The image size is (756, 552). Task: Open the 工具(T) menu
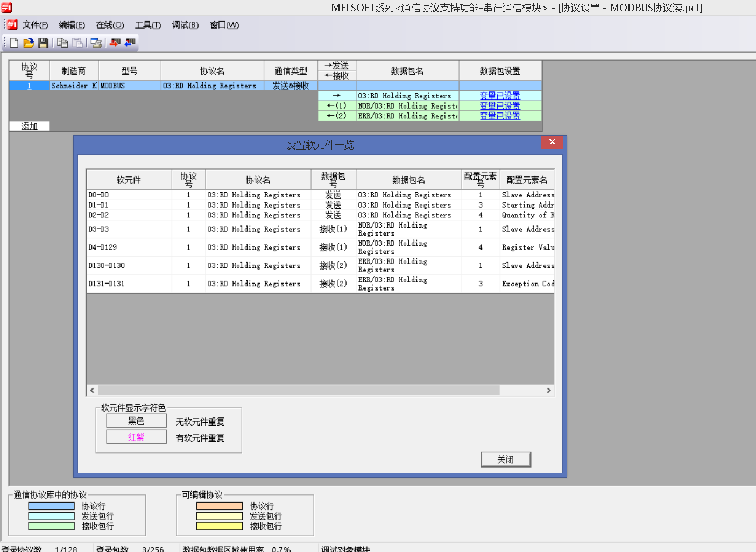(147, 25)
